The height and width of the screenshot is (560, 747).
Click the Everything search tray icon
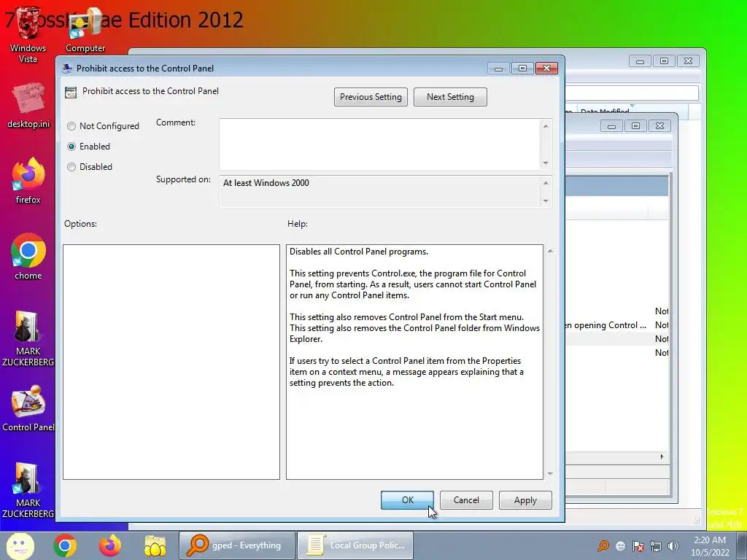click(603, 545)
